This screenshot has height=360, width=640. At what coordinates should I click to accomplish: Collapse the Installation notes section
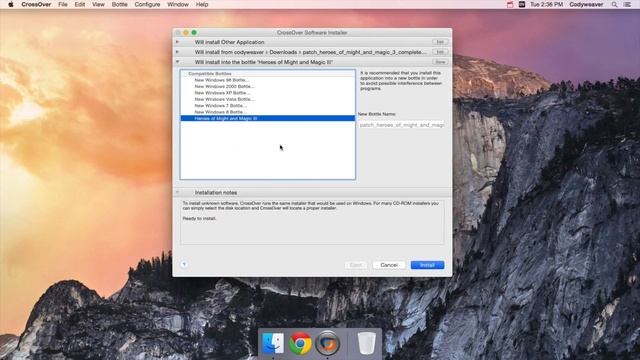pos(177,192)
